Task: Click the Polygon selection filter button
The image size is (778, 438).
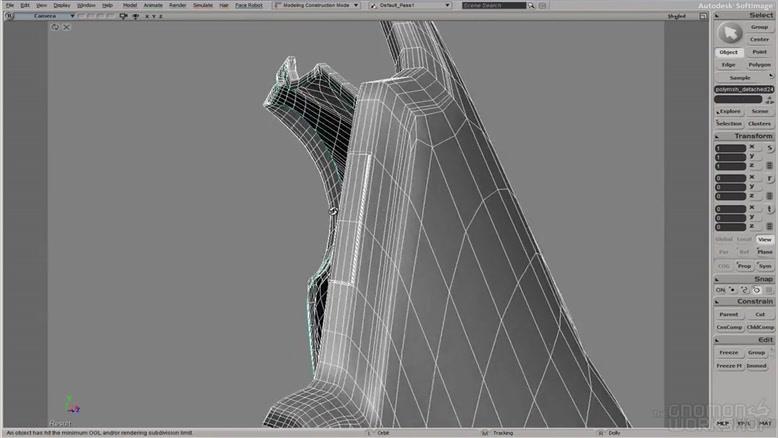Action: coord(759,65)
